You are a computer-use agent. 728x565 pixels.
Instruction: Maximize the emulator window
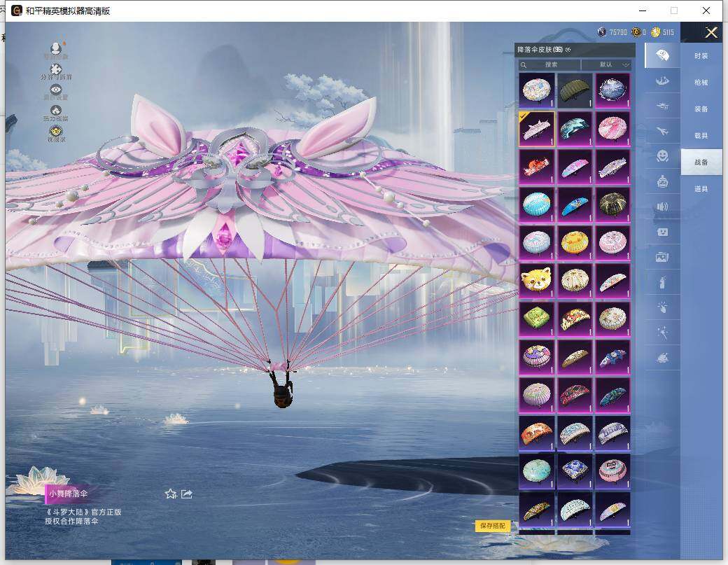[674, 11]
